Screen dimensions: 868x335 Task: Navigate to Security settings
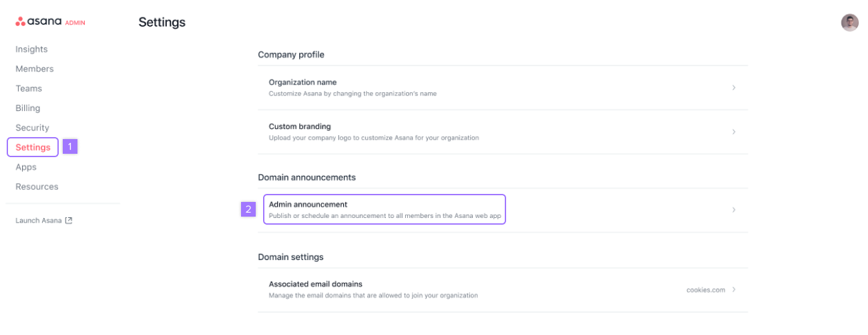33,128
